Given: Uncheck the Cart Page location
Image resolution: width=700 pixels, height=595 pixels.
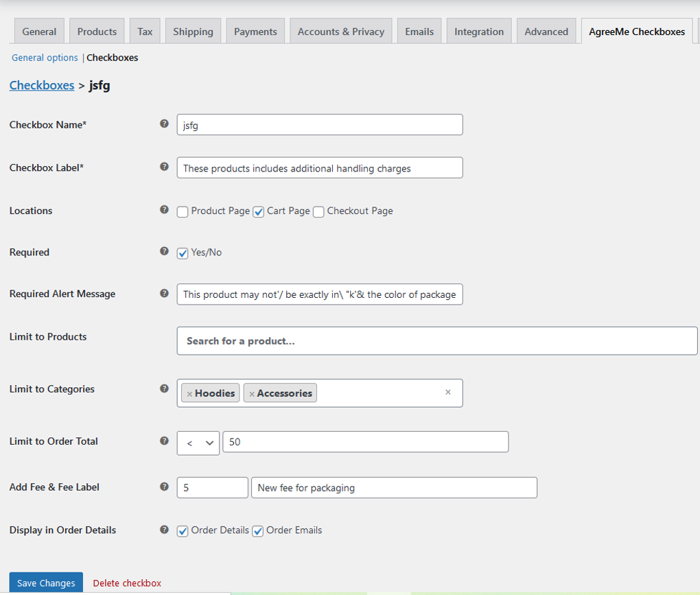Looking at the screenshot, I should pos(258,211).
